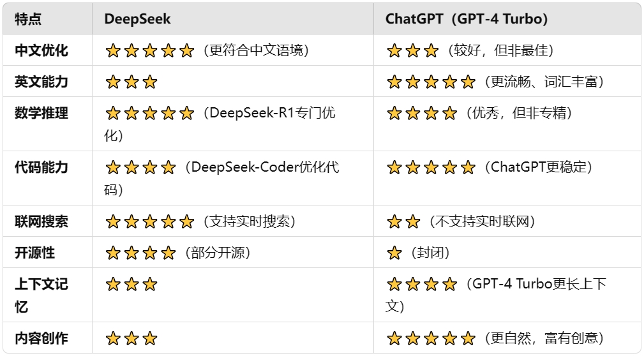Select the 英文能力 row label
The image size is (644, 358).
(x=41, y=82)
